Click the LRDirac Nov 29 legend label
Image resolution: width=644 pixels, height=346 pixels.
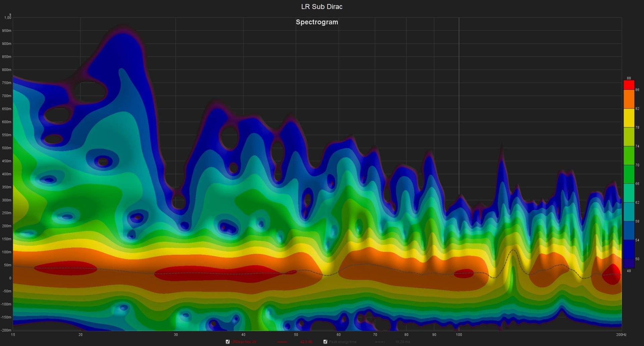point(244,342)
